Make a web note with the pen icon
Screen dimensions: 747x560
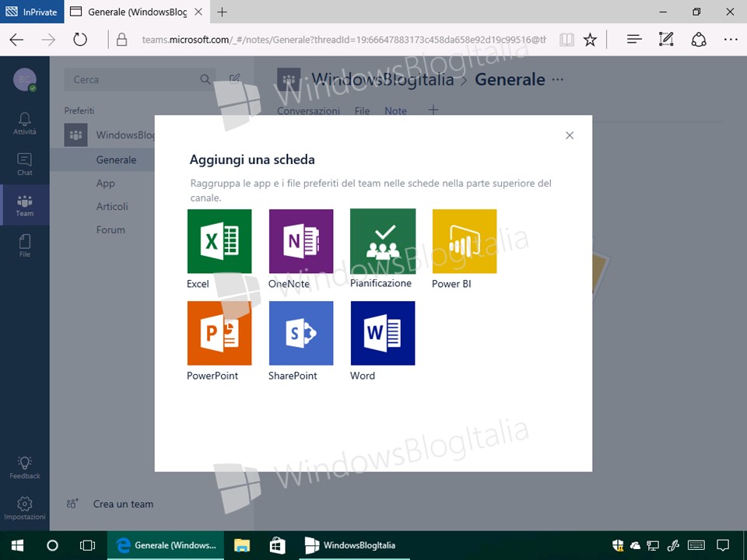pos(666,40)
